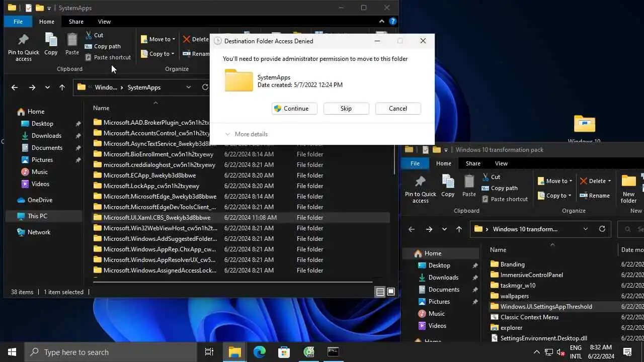
Task: Show hidden system tray icons
Action: click(x=536, y=352)
